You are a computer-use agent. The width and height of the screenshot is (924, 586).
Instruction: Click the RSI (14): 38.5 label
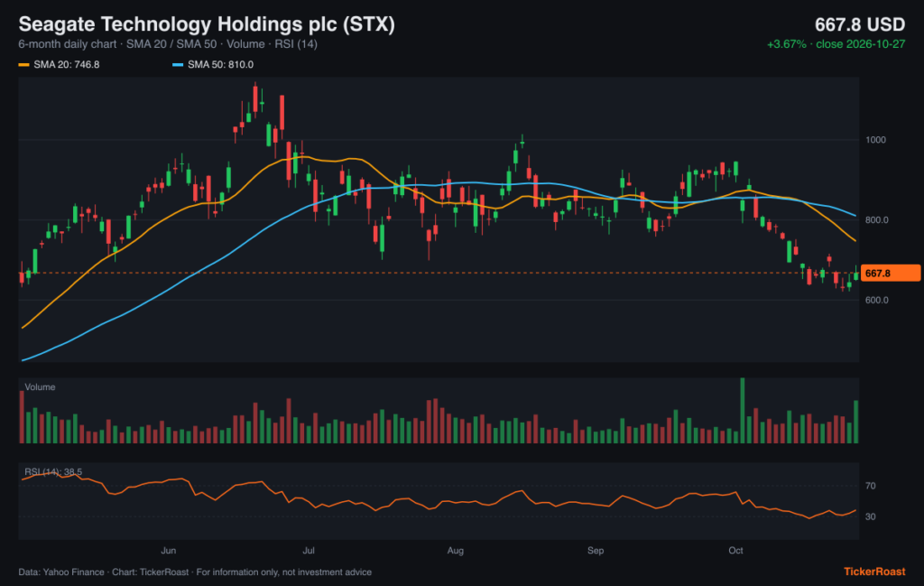pos(53,471)
